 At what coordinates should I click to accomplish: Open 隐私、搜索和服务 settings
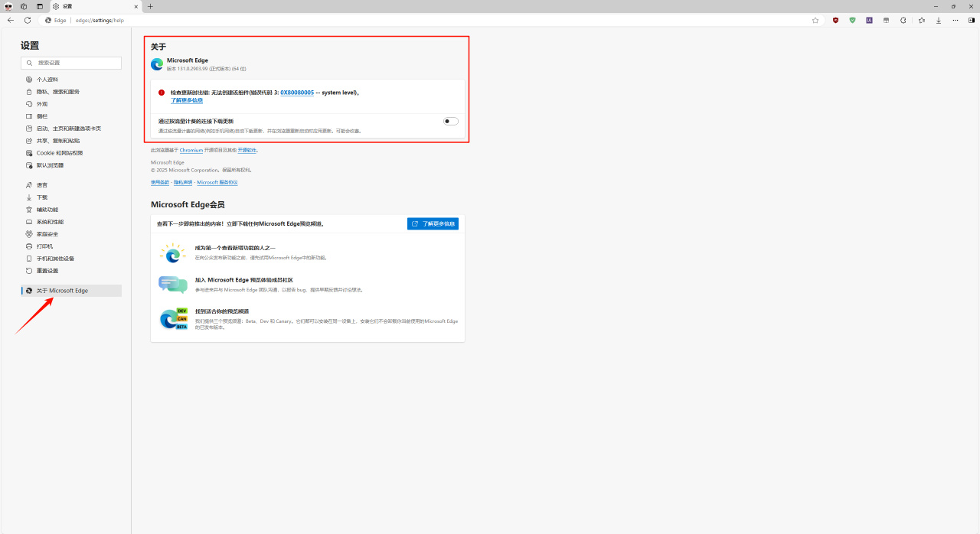(71, 92)
